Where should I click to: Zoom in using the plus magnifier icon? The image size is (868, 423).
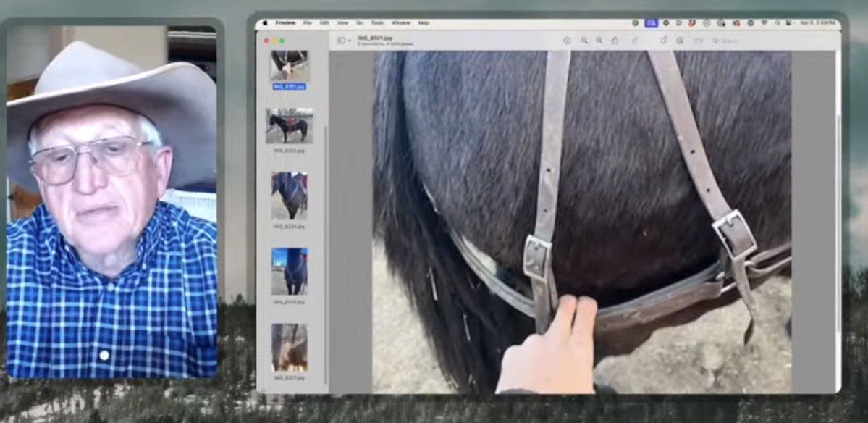click(599, 41)
